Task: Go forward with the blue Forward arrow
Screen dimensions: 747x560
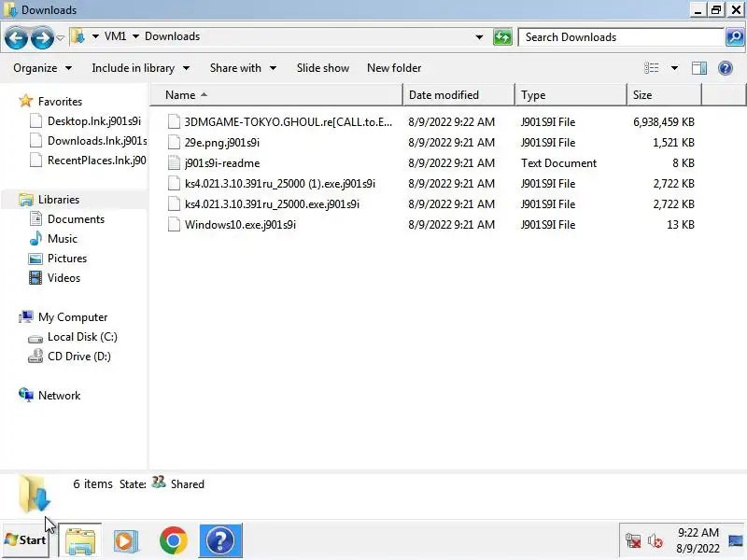Action: pyautogui.click(x=42, y=37)
